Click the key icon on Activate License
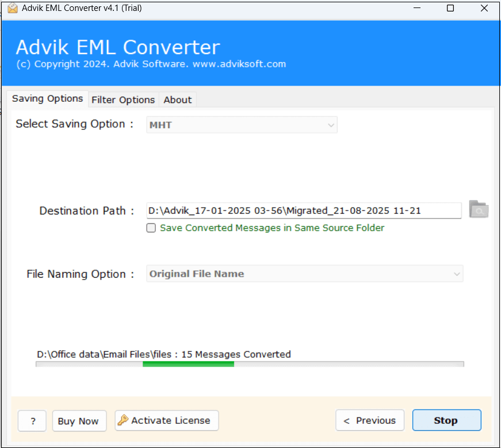 (x=123, y=420)
